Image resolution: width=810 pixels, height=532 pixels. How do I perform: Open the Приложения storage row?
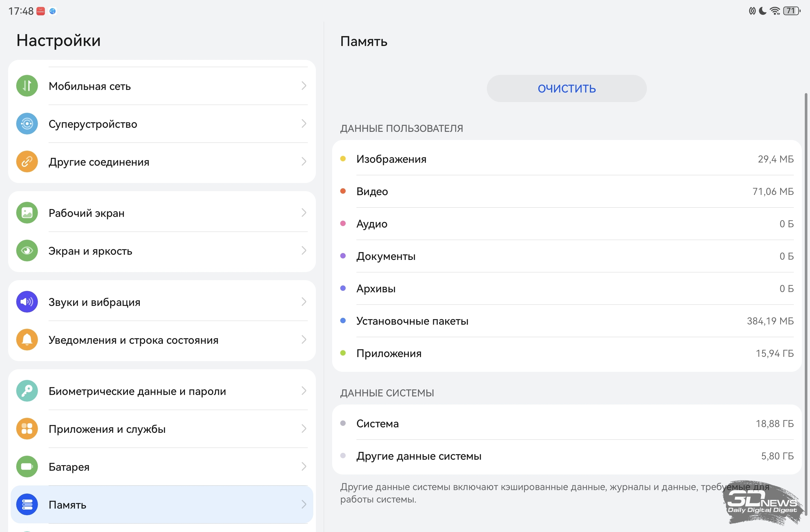click(567, 353)
